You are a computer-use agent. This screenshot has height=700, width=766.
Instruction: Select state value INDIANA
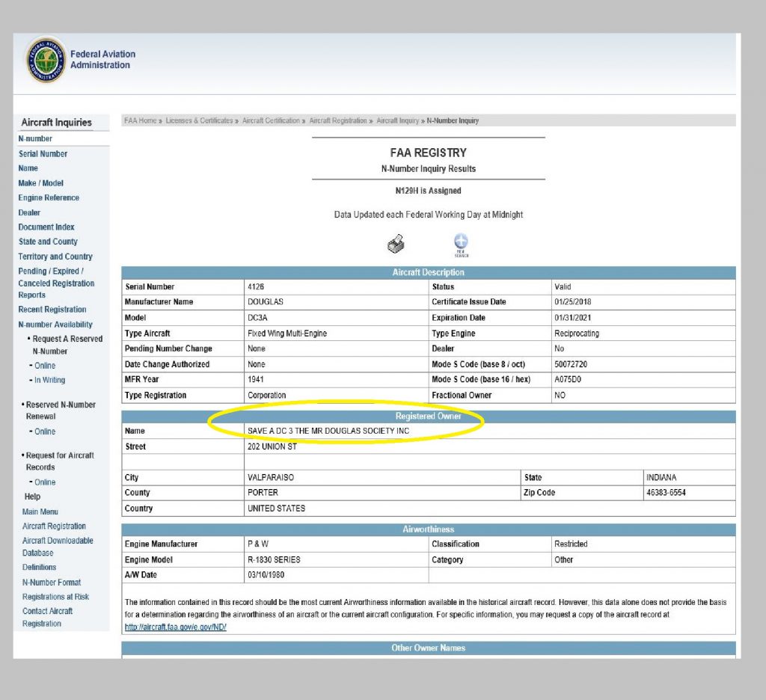pyautogui.click(x=661, y=478)
